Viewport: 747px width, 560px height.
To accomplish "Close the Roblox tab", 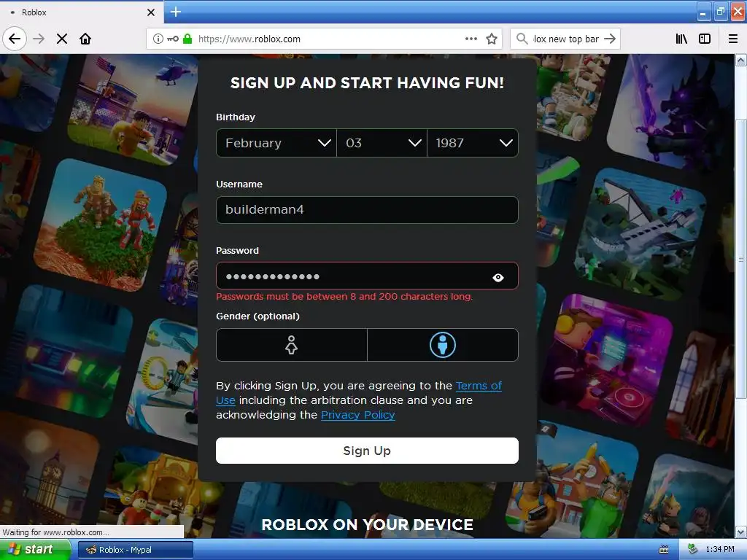I will pos(151,12).
